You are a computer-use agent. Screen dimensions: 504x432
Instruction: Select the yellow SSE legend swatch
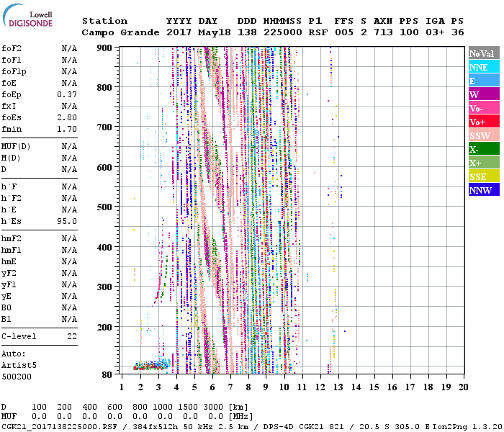483,176
